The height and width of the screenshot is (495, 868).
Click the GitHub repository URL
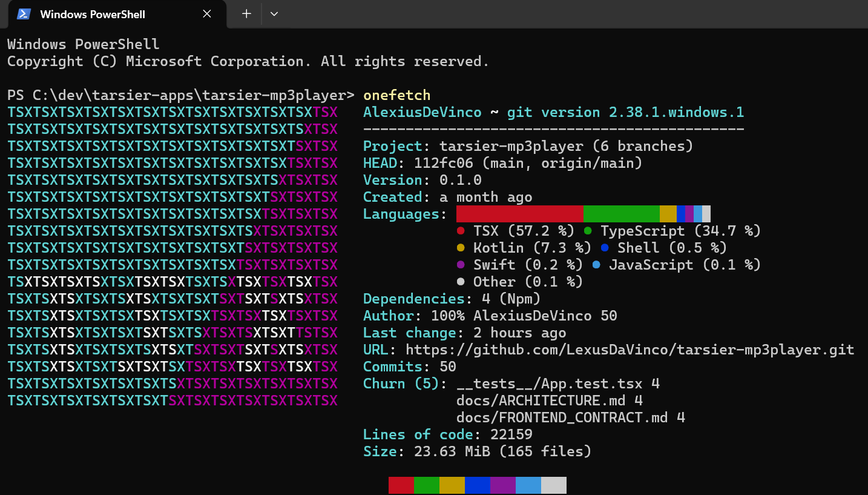point(630,350)
